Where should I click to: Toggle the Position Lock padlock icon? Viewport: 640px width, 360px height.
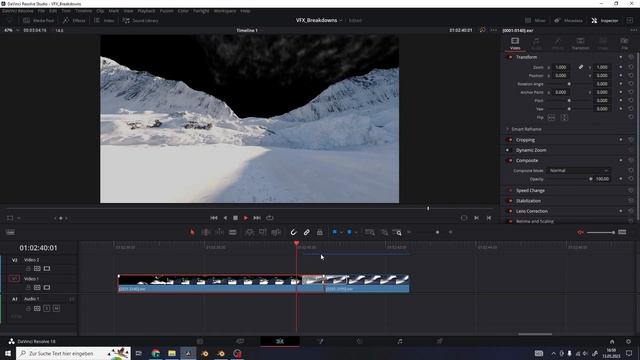[x=320, y=232]
